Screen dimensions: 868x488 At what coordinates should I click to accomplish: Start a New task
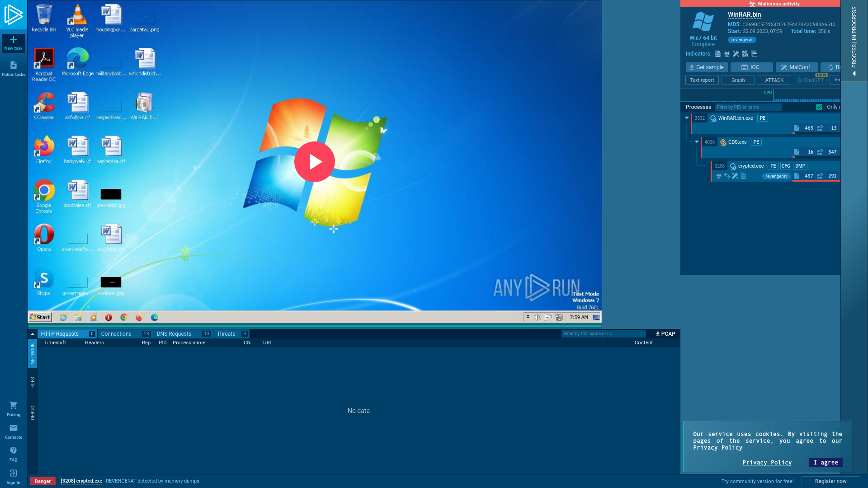[x=14, y=43]
